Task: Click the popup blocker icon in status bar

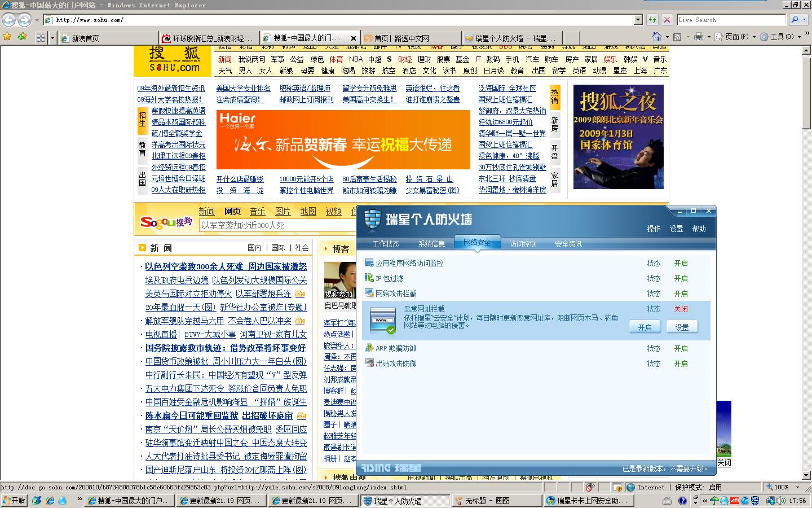Action: tap(590, 487)
